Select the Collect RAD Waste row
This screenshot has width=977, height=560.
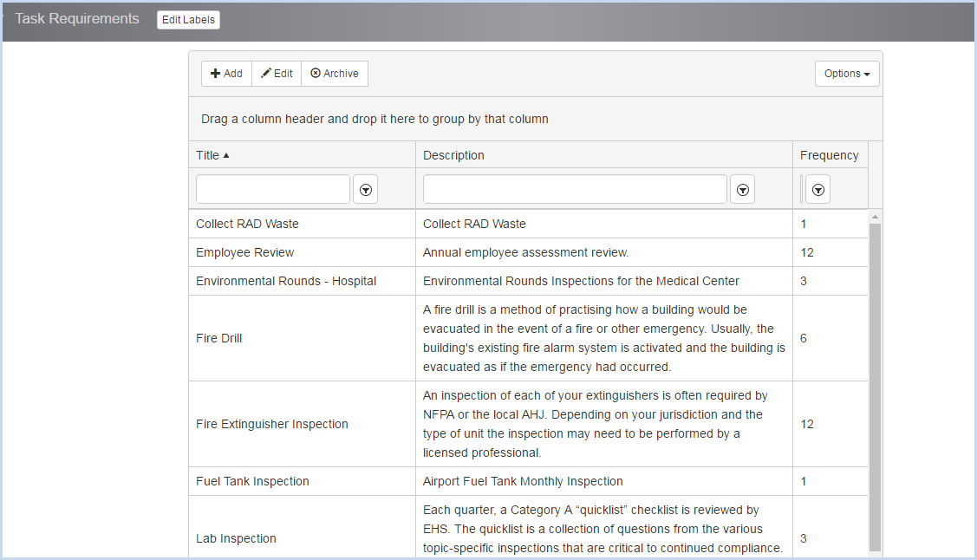click(x=247, y=224)
